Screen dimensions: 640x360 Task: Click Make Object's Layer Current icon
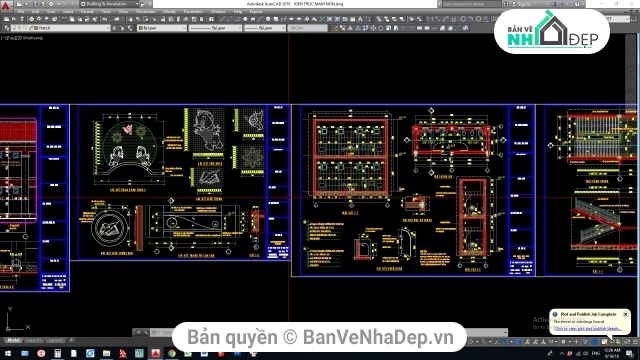[115, 28]
